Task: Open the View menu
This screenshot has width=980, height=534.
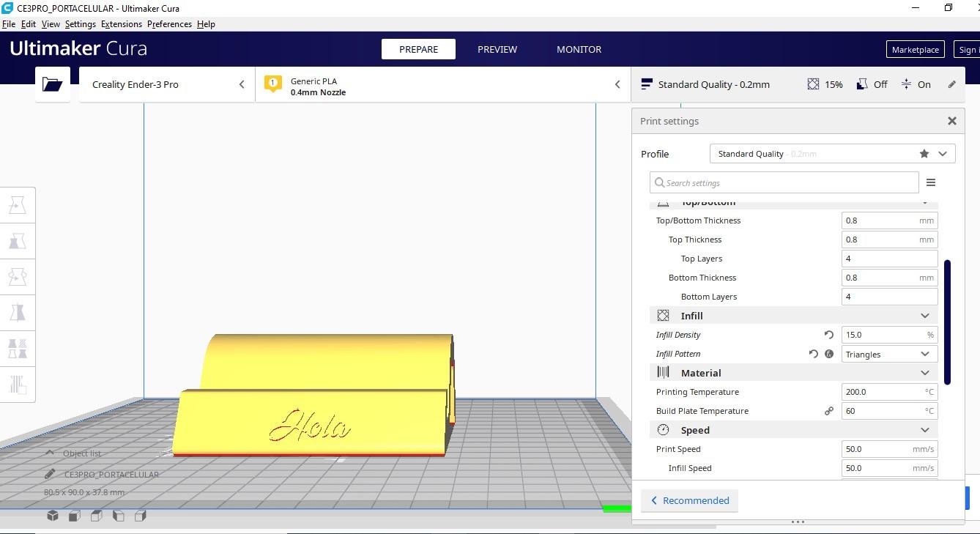Action: (x=51, y=24)
